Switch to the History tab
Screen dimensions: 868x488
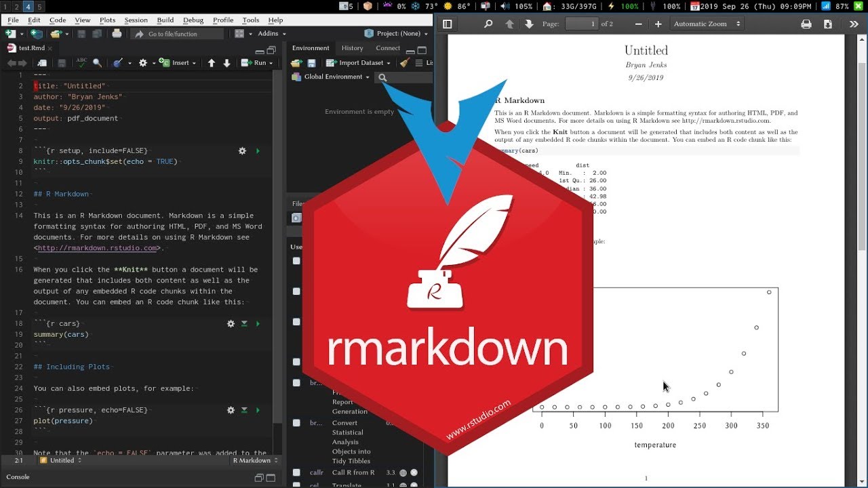coord(352,48)
